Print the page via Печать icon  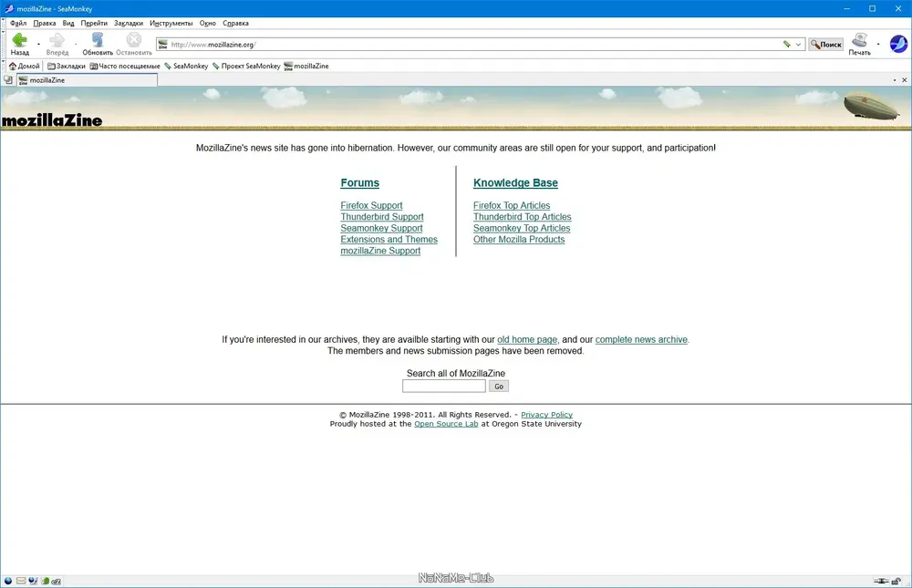coord(860,44)
